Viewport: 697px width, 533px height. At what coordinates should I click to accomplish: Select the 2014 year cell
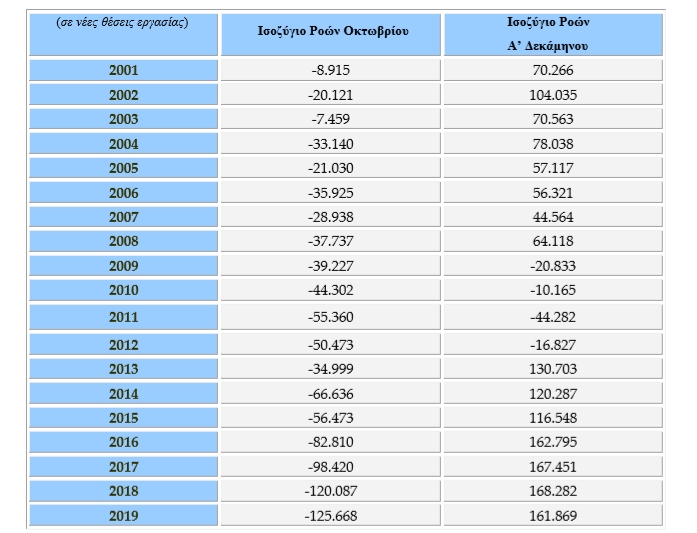coord(123,394)
